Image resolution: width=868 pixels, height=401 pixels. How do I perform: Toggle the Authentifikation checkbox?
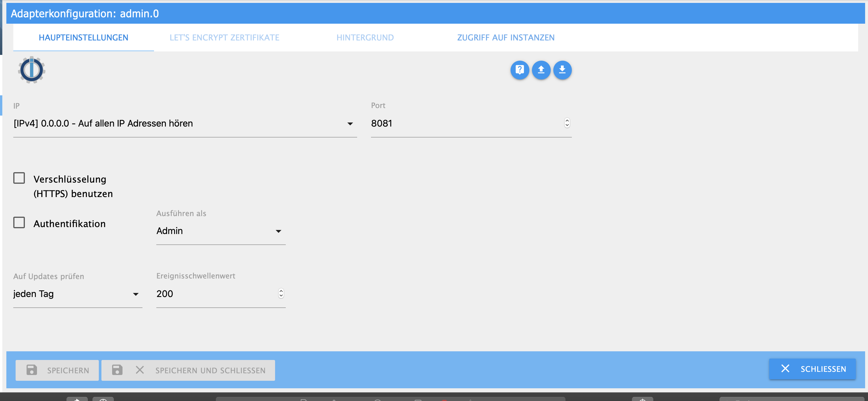[19, 222]
